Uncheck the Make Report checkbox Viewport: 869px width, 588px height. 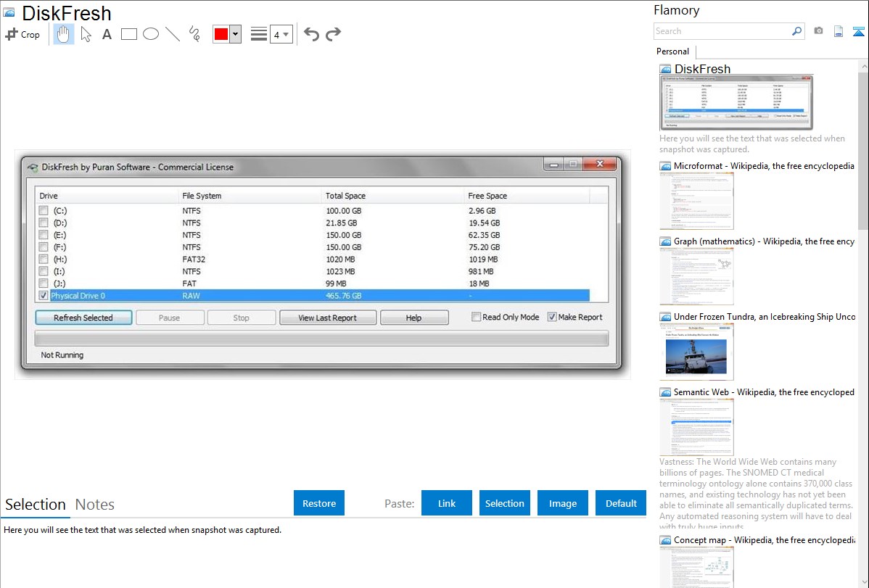(552, 317)
